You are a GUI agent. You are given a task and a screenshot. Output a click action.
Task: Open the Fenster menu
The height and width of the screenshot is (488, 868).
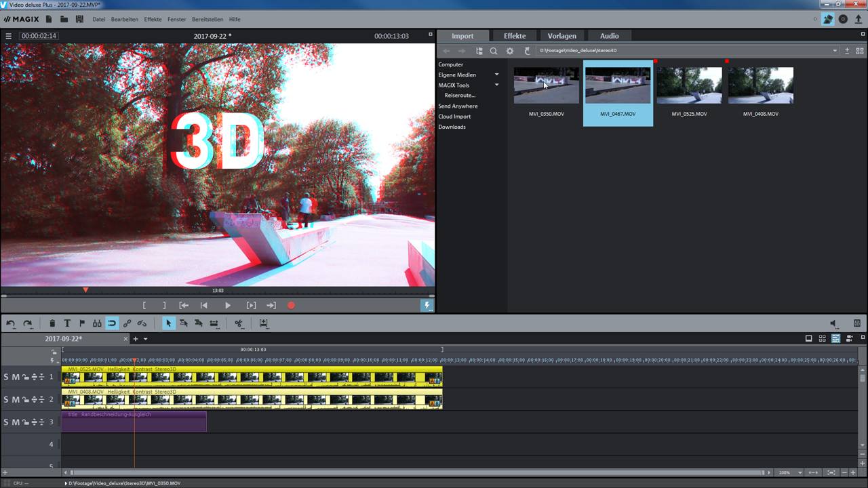[x=177, y=19]
